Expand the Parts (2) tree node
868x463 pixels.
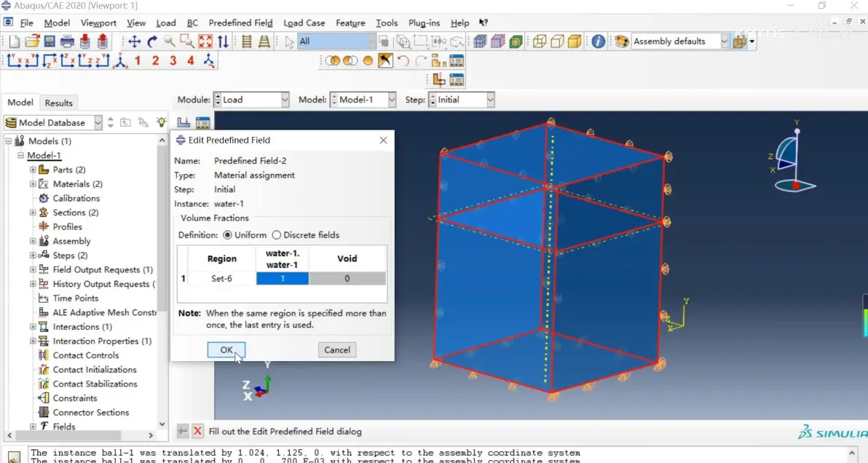(x=33, y=170)
